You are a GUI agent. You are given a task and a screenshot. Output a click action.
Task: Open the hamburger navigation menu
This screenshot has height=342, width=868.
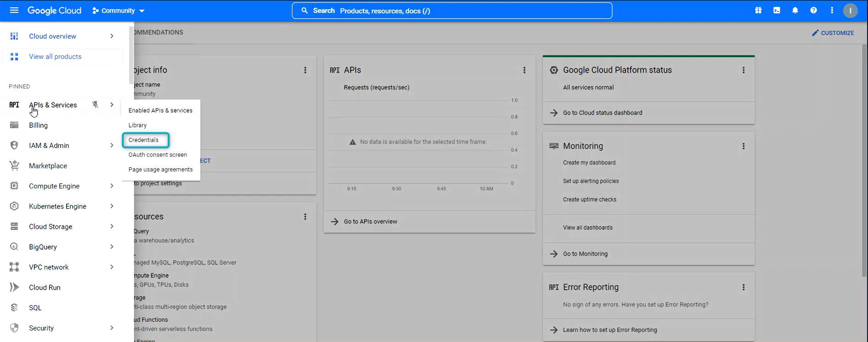tap(14, 11)
